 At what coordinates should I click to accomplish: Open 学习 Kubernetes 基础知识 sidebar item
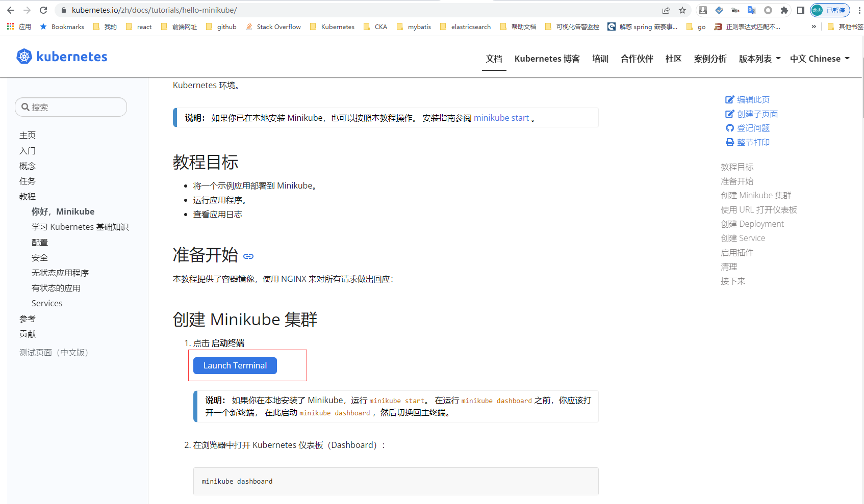tap(80, 227)
